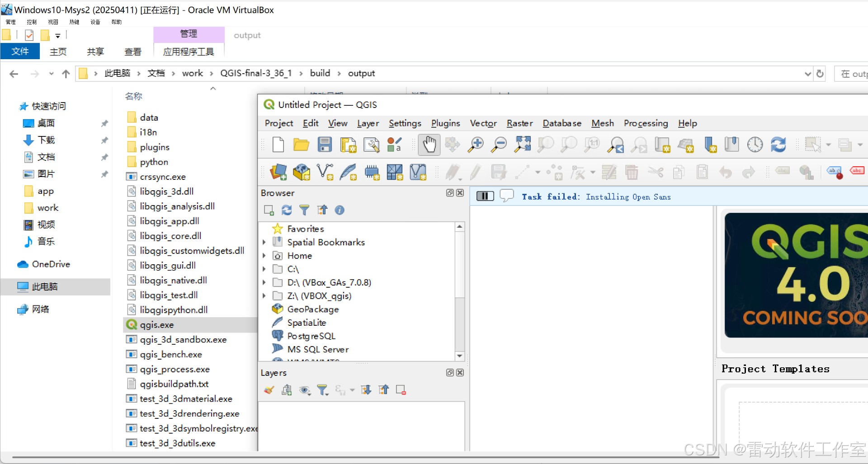Open an existing project folder icon
The width and height of the screenshot is (868, 464).
point(301,145)
